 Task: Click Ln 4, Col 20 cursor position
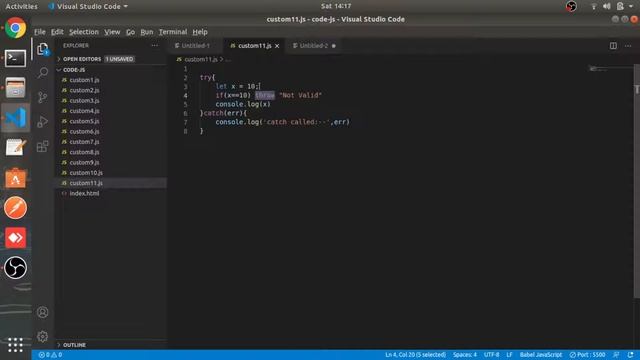pyautogui.click(x=415, y=355)
